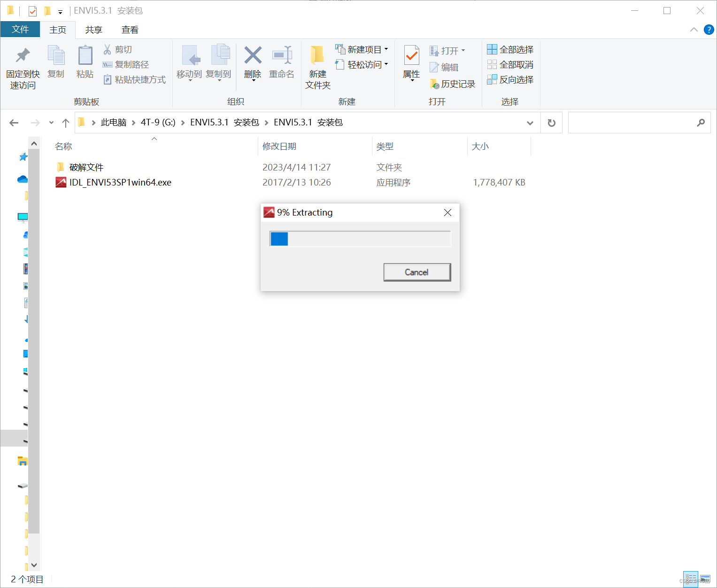Sort by Date modified (修改日期) column
This screenshot has height=588, width=717.
(x=279, y=146)
